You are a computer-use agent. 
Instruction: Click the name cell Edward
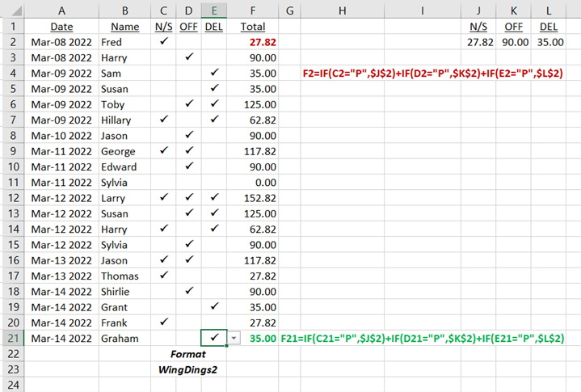coord(119,166)
